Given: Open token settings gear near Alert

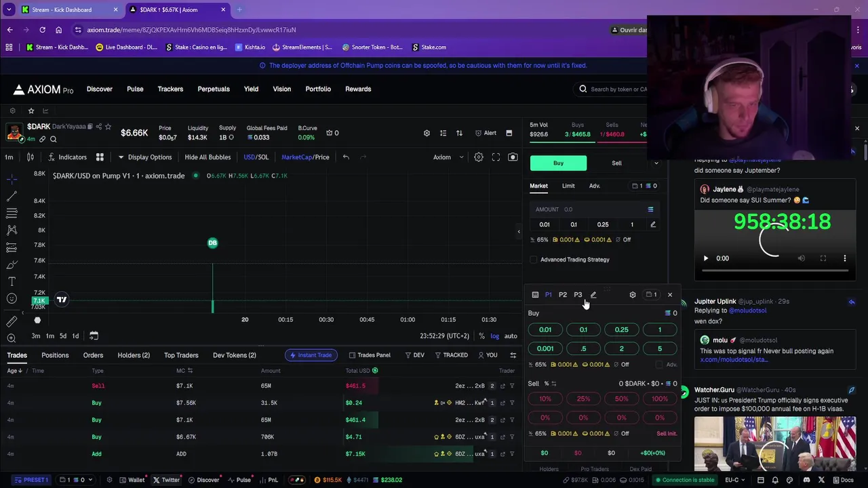Looking at the screenshot, I should pos(427,133).
